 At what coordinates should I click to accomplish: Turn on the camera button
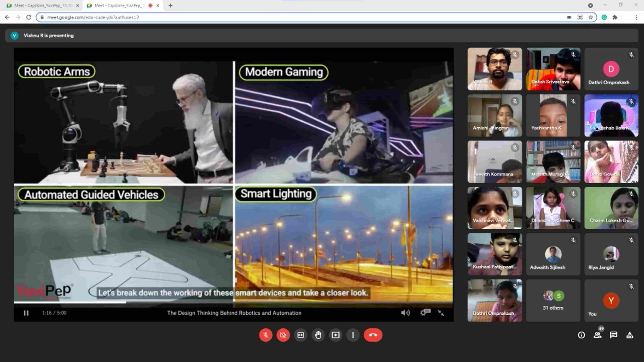point(283,335)
